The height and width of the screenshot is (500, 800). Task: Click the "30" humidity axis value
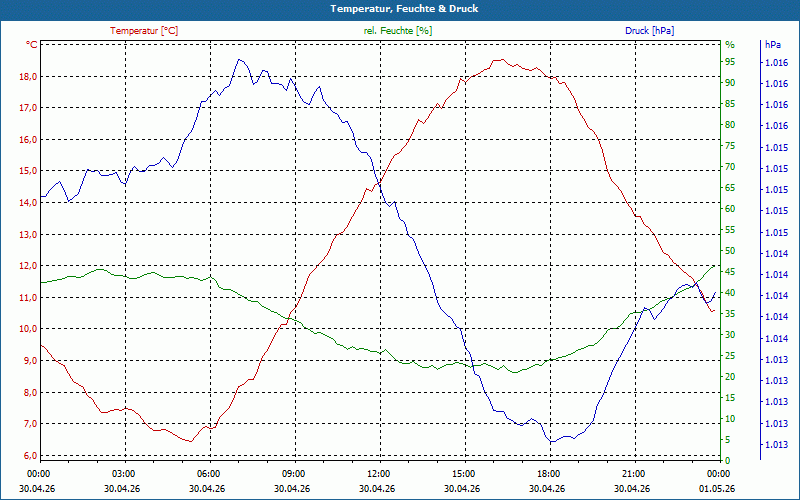[730, 335]
